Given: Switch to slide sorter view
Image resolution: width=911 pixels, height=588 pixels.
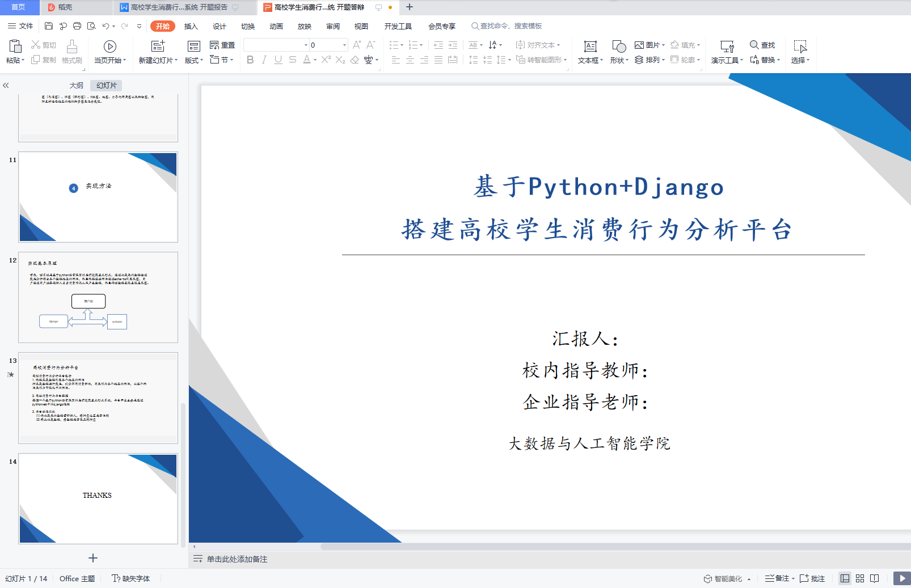Looking at the screenshot, I should pyautogui.click(x=860, y=578).
